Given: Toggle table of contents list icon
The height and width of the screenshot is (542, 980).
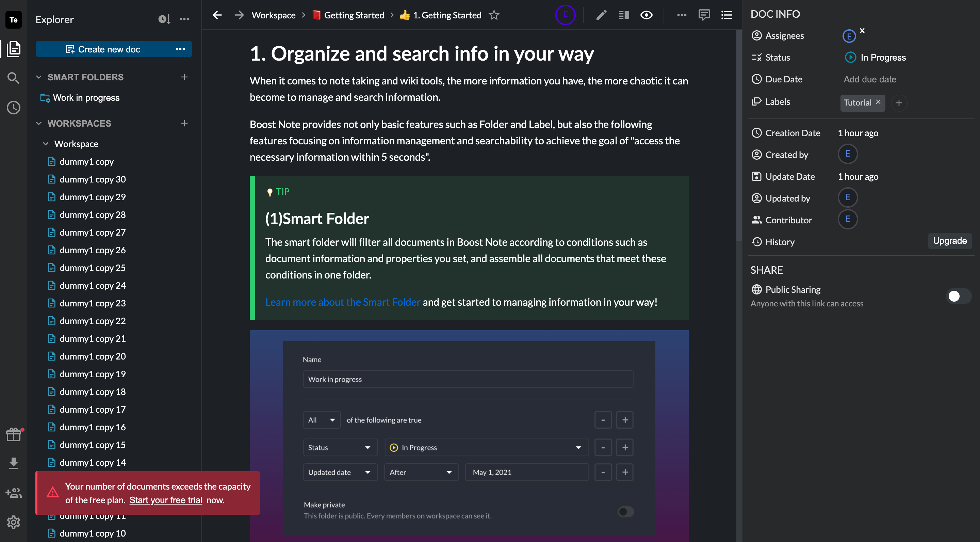Looking at the screenshot, I should pyautogui.click(x=726, y=15).
